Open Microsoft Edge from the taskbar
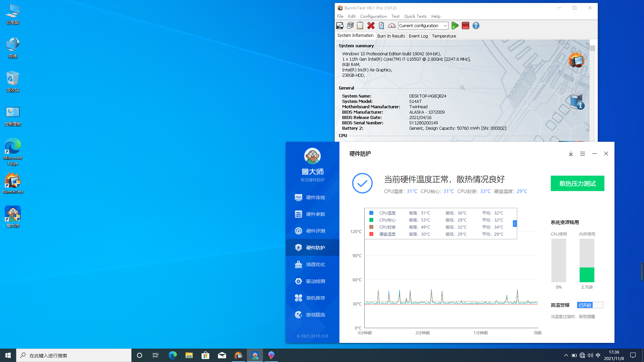The width and height of the screenshot is (644, 362). click(173, 355)
